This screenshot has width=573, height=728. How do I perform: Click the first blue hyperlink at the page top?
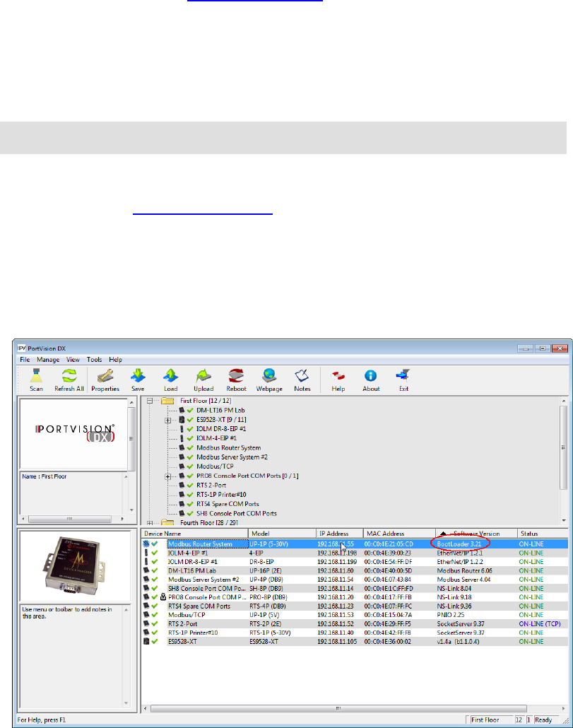tap(255, 1)
